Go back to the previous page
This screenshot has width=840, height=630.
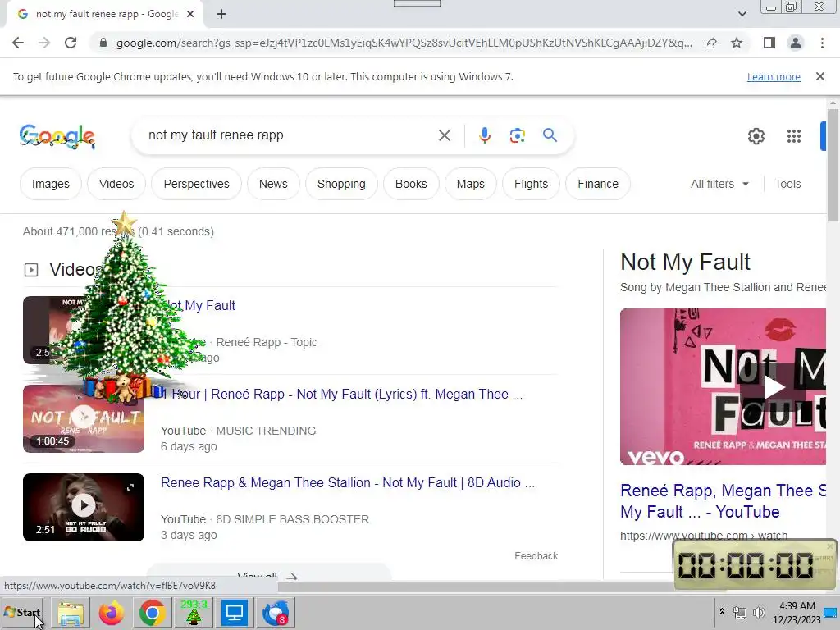click(x=18, y=43)
